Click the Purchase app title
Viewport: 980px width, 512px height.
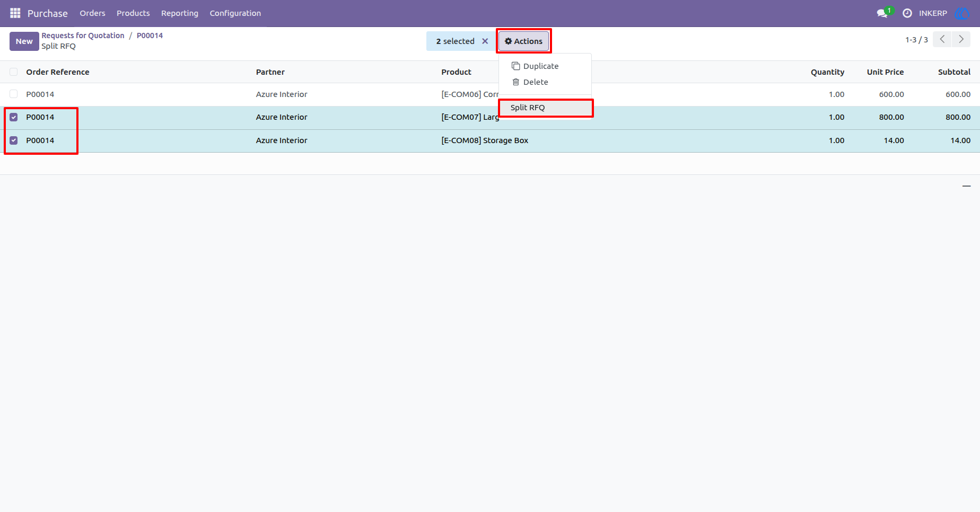48,13
